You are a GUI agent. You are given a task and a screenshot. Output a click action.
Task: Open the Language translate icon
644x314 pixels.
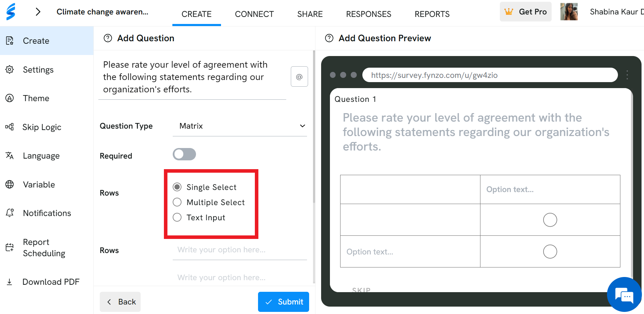(10, 155)
